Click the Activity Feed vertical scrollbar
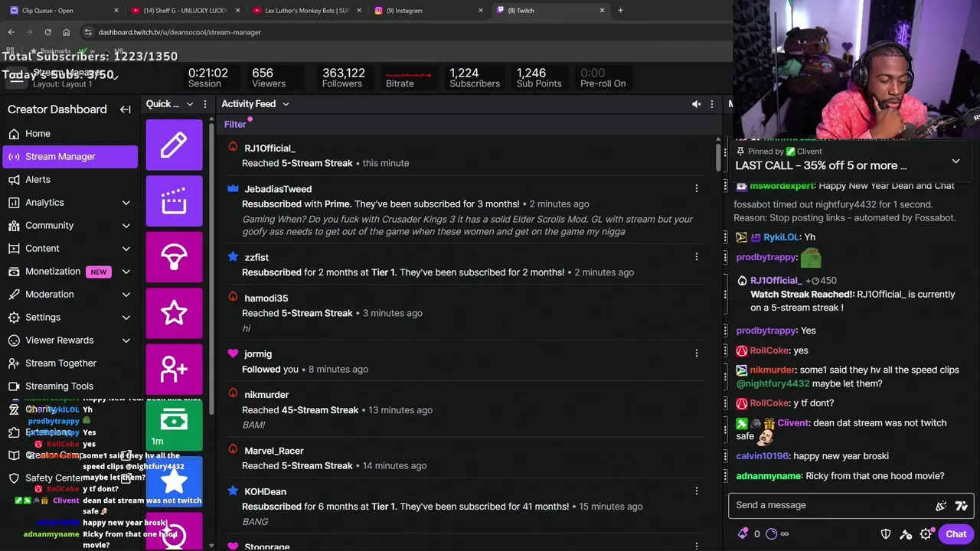 pyautogui.click(x=718, y=157)
